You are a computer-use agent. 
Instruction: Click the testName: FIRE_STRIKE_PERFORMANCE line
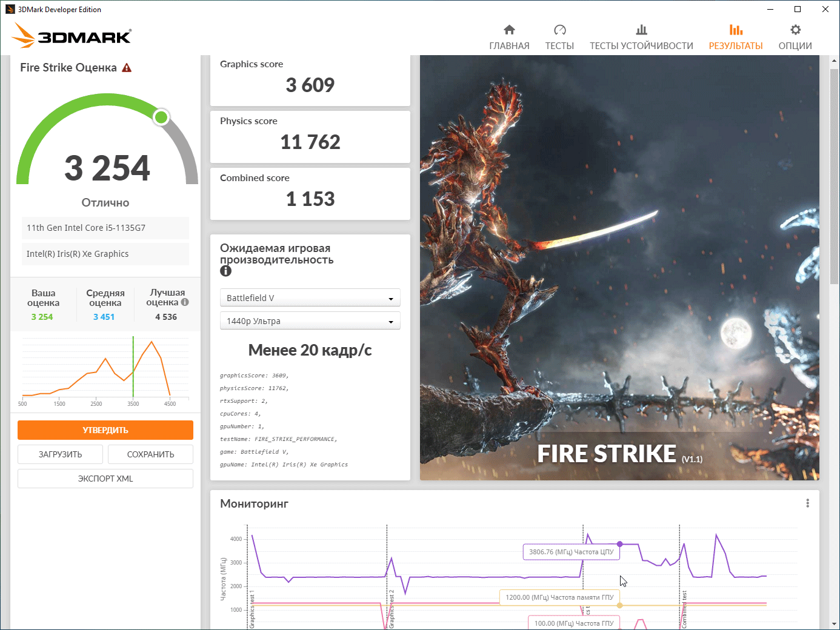pyautogui.click(x=279, y=439)
